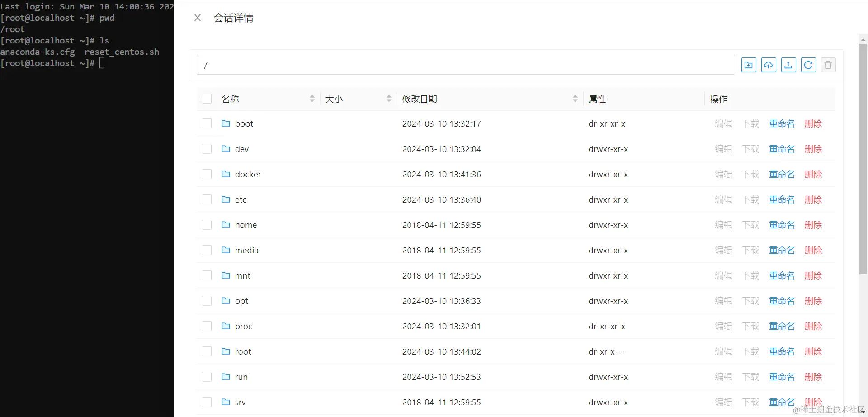This screenshot has height=417, width=868.
Task: Toggle the select-all checkbox in table header
Action: pyautogui.click(x=207, y=99)
